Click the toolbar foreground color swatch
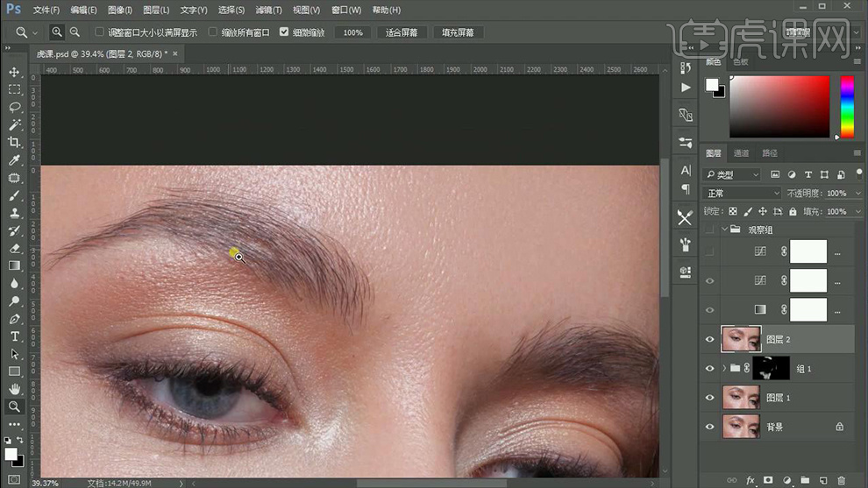 click(11, 454)
